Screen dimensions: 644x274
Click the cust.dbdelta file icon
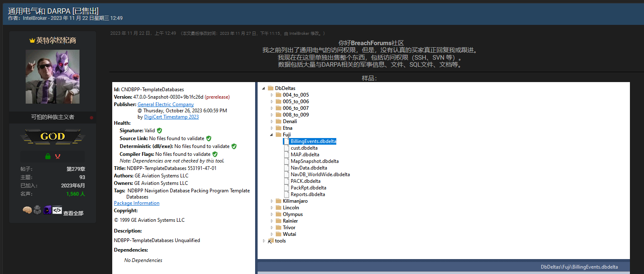[x=287, y=148]
